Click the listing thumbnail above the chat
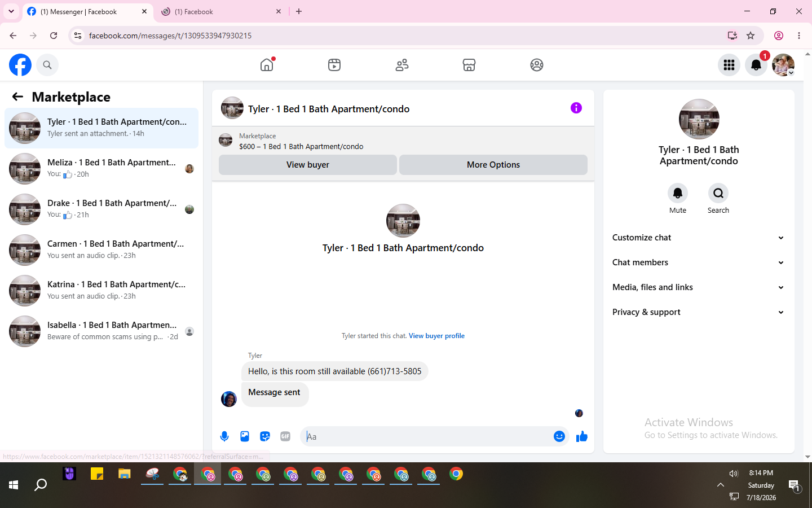Viewport: 812px width, 508px height. pos(226,140)
